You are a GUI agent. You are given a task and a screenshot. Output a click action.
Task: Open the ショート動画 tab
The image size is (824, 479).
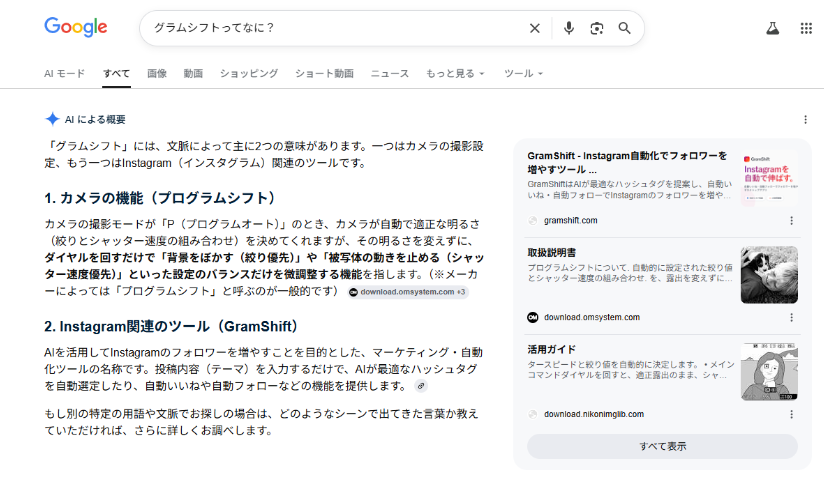click(x=324, y=74)
